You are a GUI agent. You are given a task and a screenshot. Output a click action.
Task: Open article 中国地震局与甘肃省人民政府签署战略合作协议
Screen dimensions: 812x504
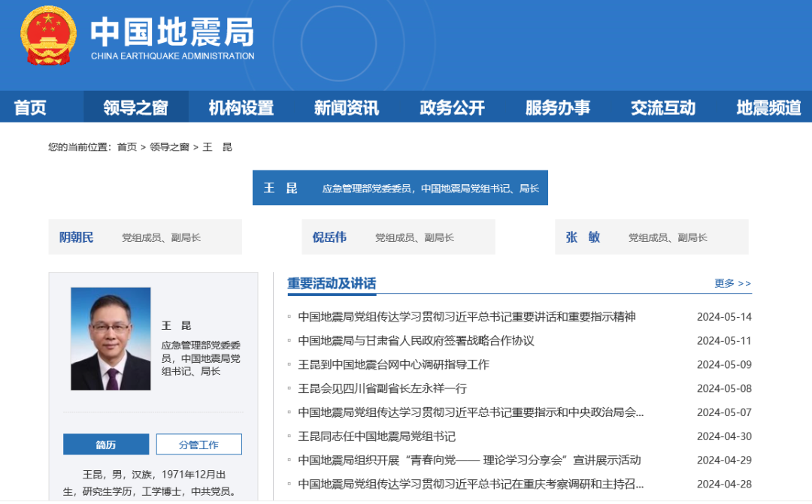(416, 340)
